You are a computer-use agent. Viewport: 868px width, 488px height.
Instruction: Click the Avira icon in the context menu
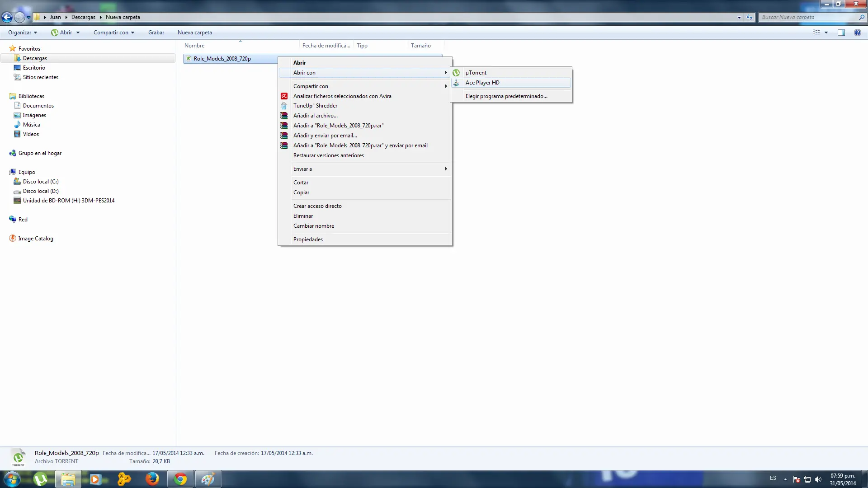[x=284, y=96]
